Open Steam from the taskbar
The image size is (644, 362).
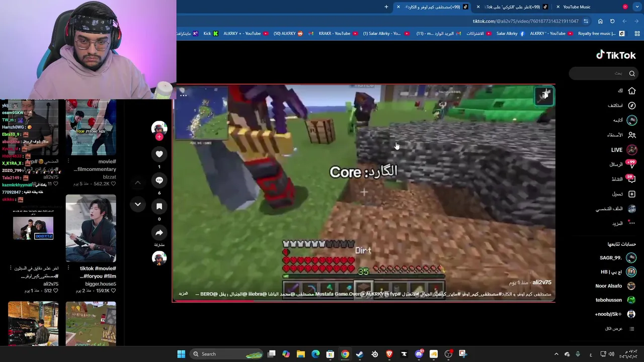360,354
